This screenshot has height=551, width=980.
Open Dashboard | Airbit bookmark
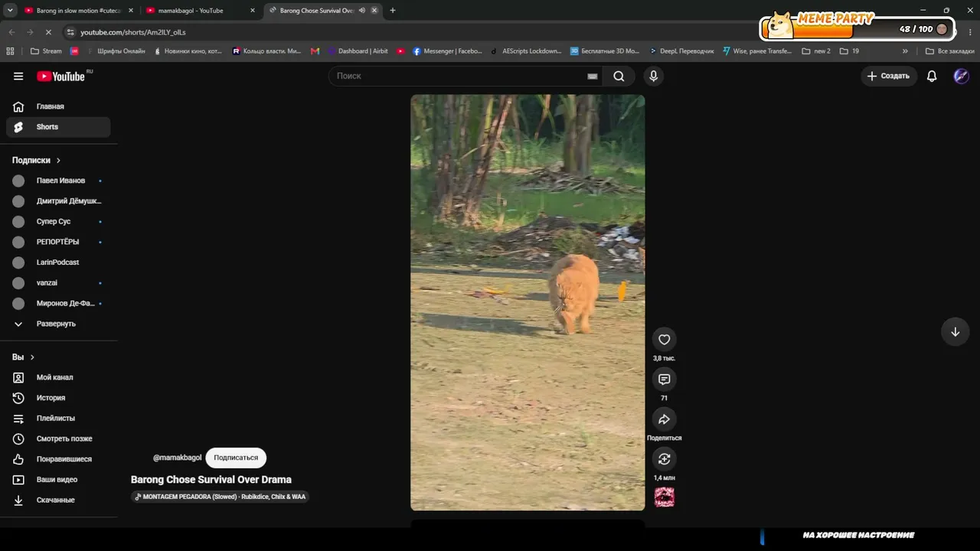(x=358, y=51)
